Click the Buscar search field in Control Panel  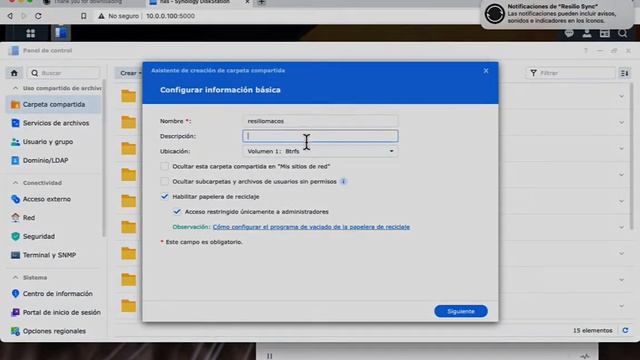coord(64,73)
